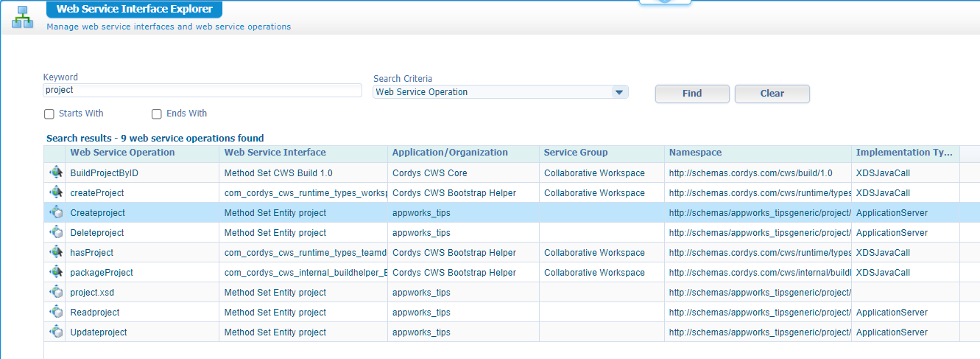Screen dimensions: 980x359
Task: Click the icon beside the Deleteproject operation
Action: coord(56,232)
